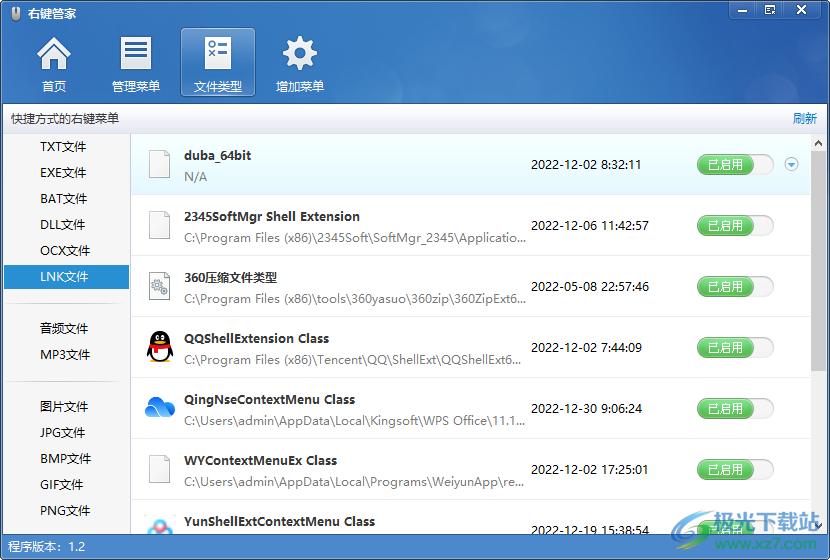
Task: Select the 360压缩文件类型 entry name
Action: 230,277
